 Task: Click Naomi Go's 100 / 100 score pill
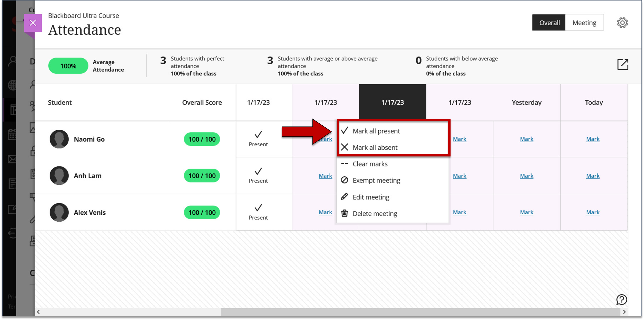click(202, 139)
